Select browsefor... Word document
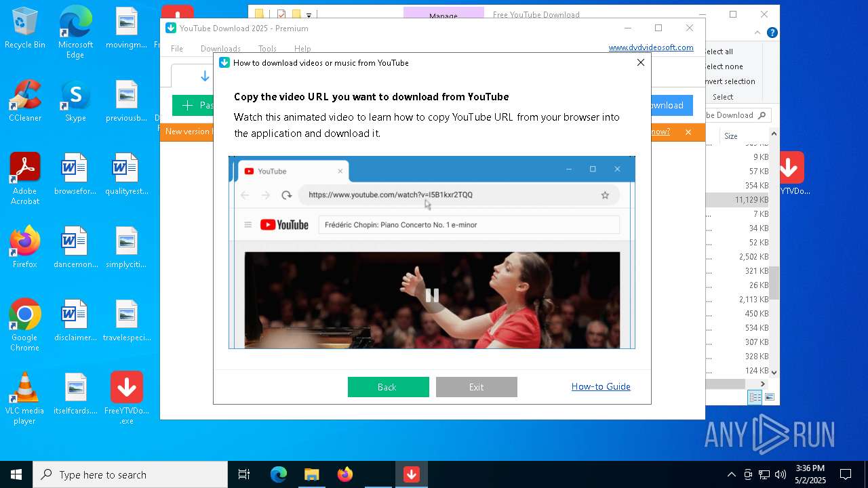 tap(75, 174)
